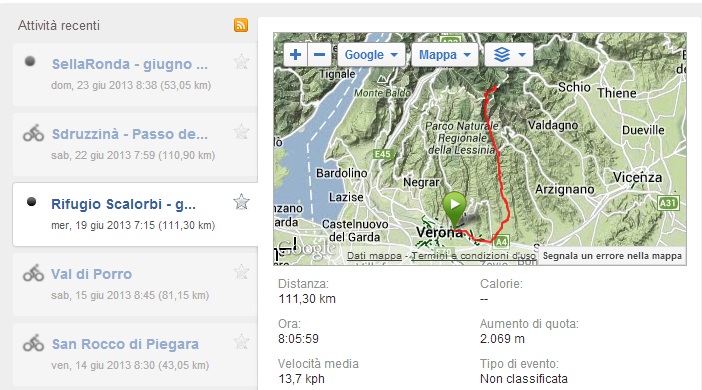Click the bike icon next to San Rocco di Piegara
This screenshot has width=702, height=390.
coord(34,343)
